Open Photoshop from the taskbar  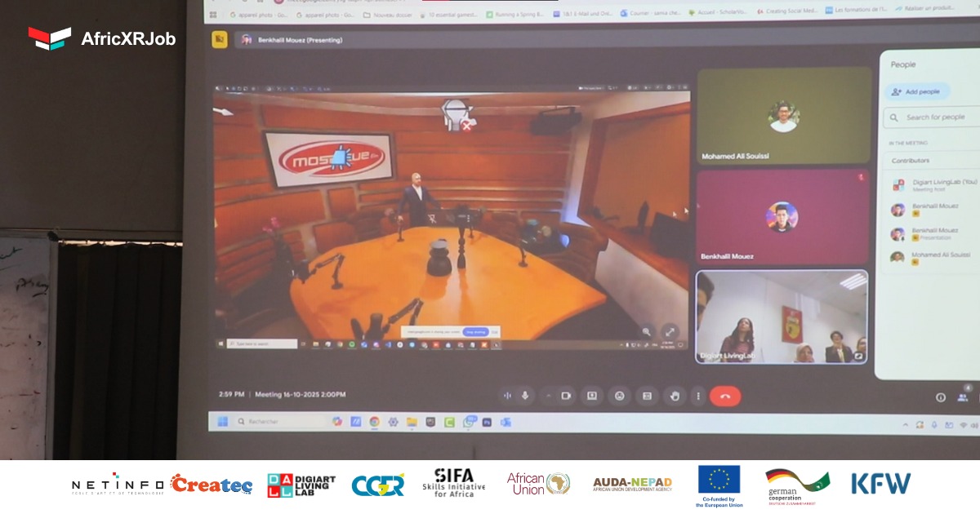click(x=487, y=422)
